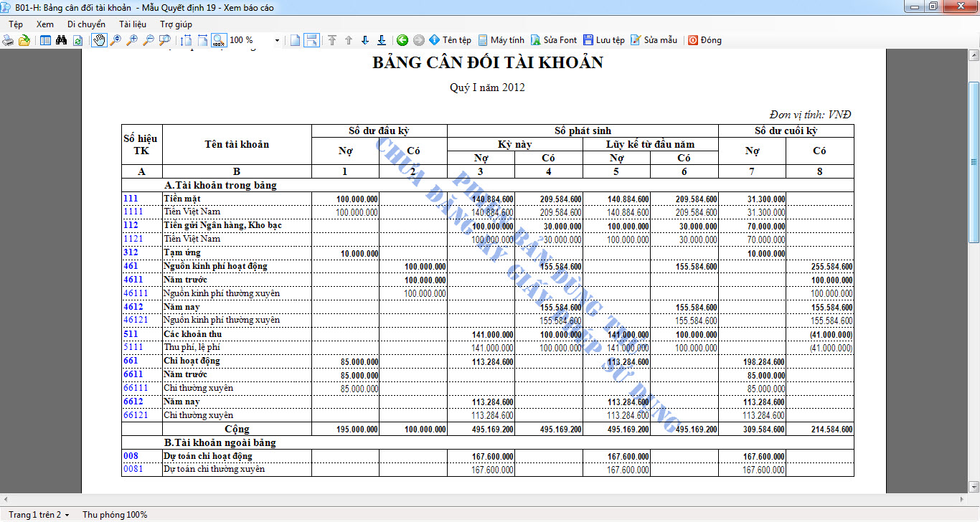Select the hand pan tool
This screenshot has height=522, width=980.
(x=99, y=40)
